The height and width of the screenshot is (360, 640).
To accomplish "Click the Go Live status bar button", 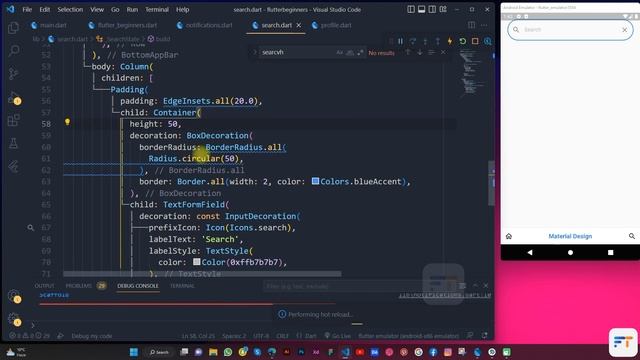I will pos(338,336).
